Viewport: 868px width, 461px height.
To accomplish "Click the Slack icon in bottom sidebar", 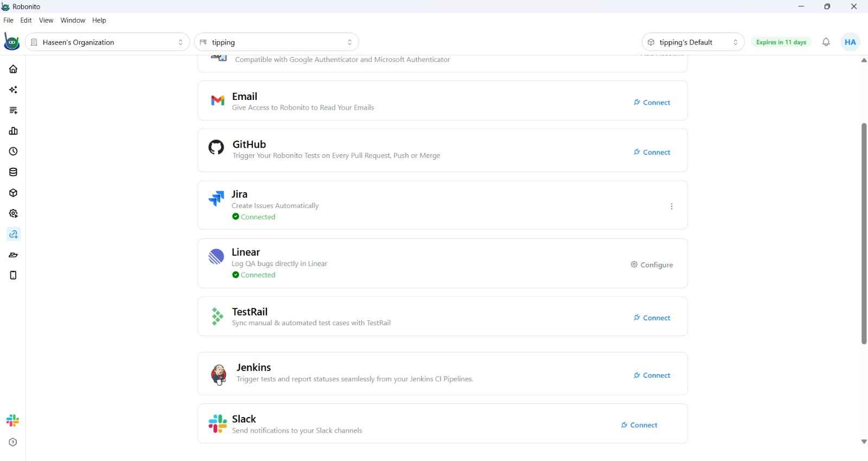I will 12,421.
